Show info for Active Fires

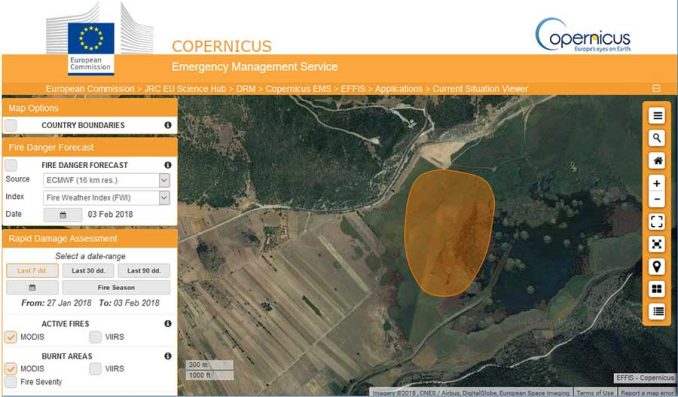click(168, 323)
